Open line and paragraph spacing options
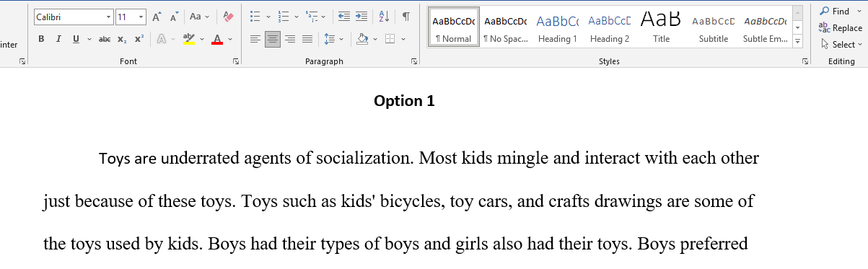The height and width of the screenshot is (269, 868). [x=329, y=39]
